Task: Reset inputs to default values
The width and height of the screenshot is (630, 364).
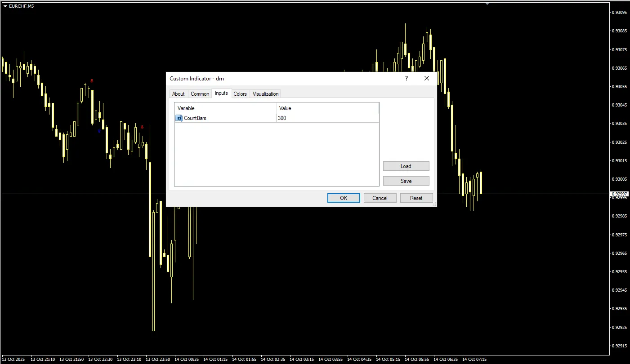Action: click(x=416, y=198)
